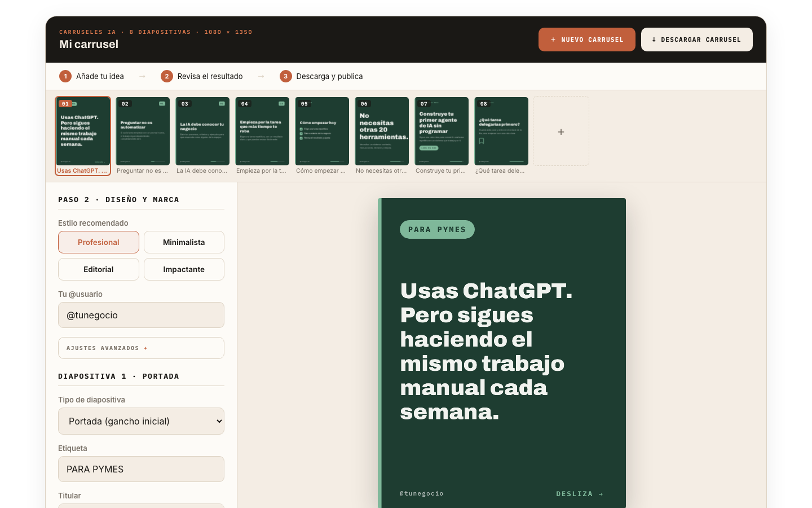Choose the Minimalista style

tap(184, 242)
